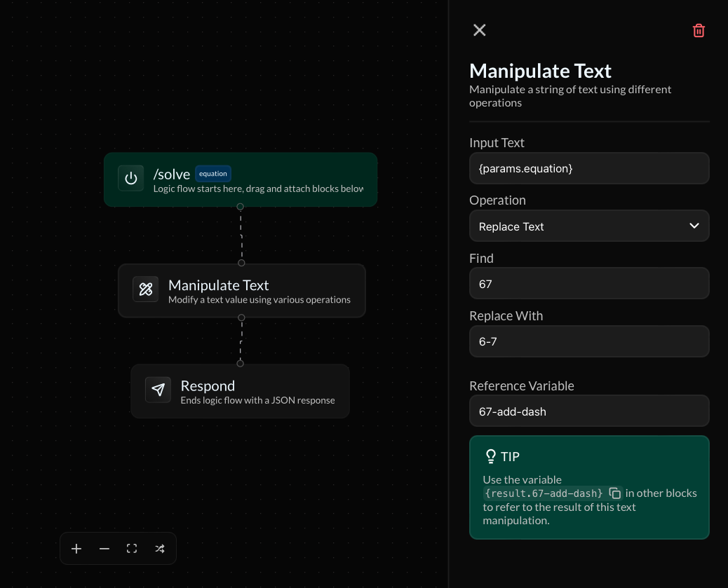Click the lightbulb TIP icon
The image size is (728, 588).
[491, 456]
